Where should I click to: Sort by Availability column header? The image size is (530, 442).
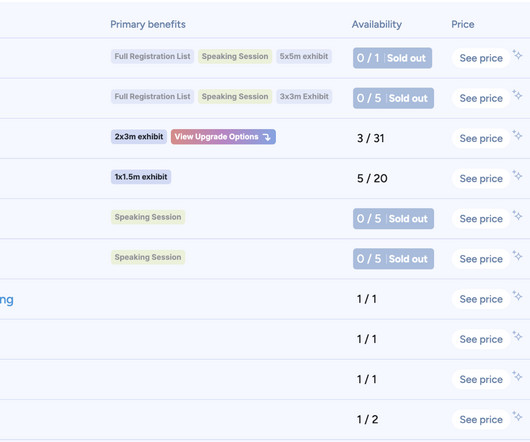pyautogui.click(x=377, y=24)
